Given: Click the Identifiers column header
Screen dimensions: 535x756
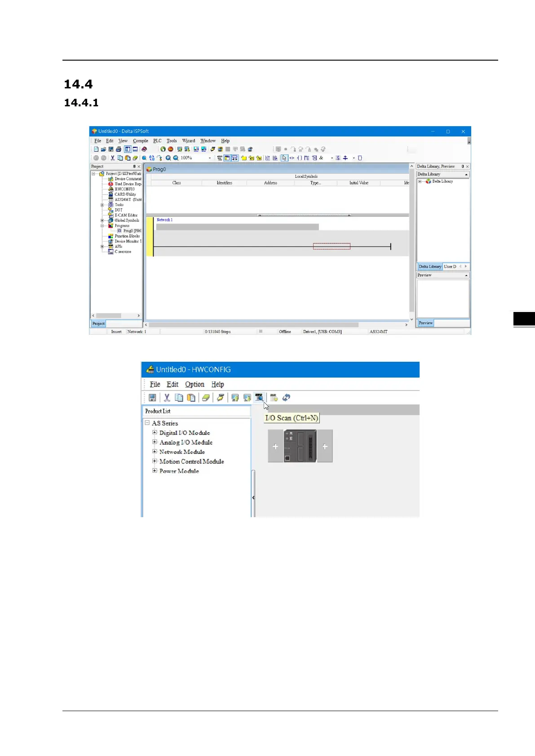Looking at the screenshot, I should (225, 183).
